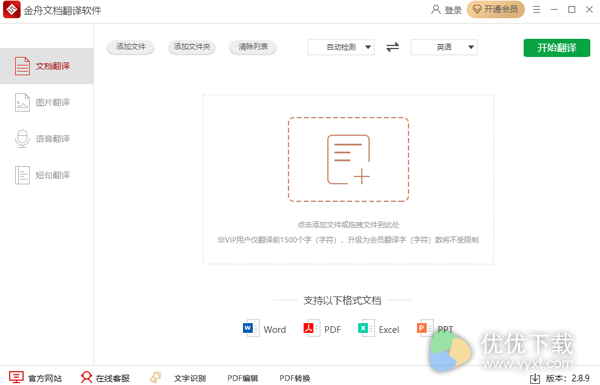Viewport: 600px width, 385px height.
Task: Click the PPT format icon
Action: pos(425,328)
